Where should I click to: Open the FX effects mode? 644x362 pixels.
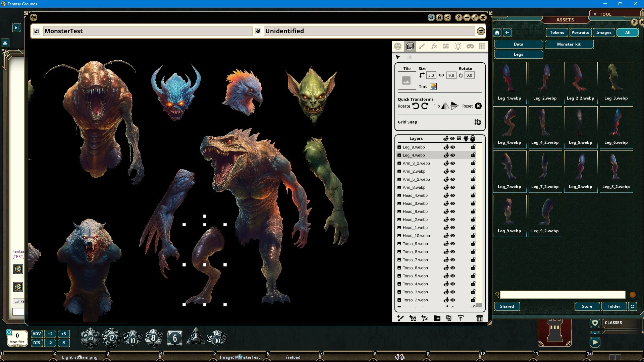click(434, 46)
